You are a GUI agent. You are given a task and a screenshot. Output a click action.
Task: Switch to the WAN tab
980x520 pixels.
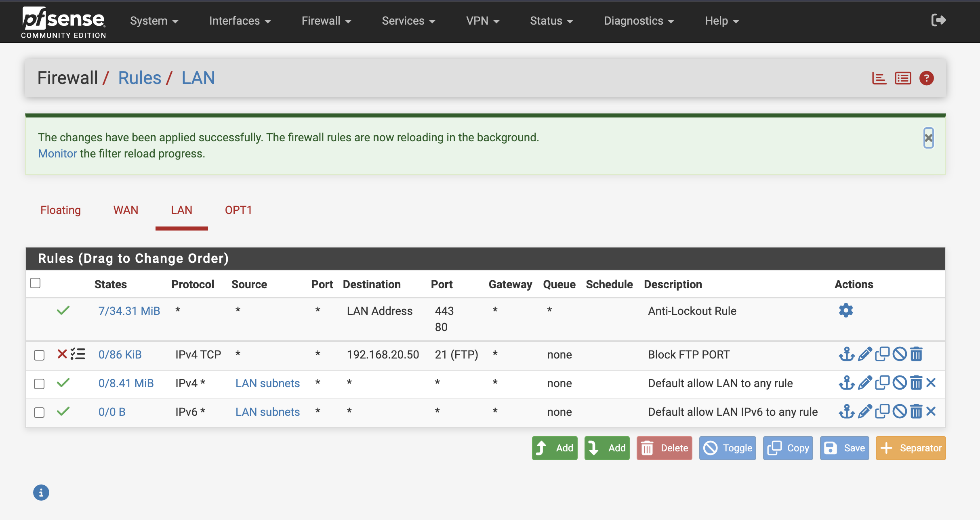[x=126, y=210]
